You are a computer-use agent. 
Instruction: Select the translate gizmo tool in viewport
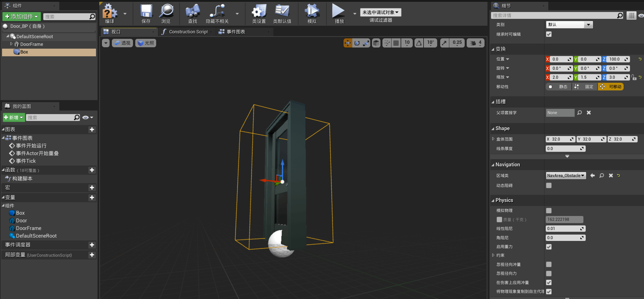[348, 43]
